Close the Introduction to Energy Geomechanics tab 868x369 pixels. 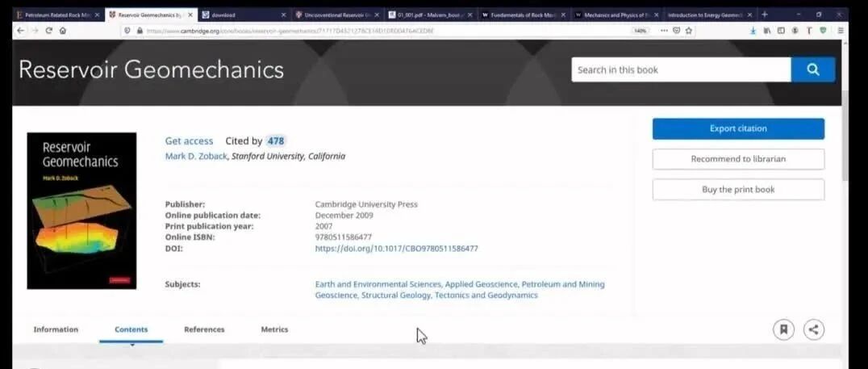tap(749, 15)
